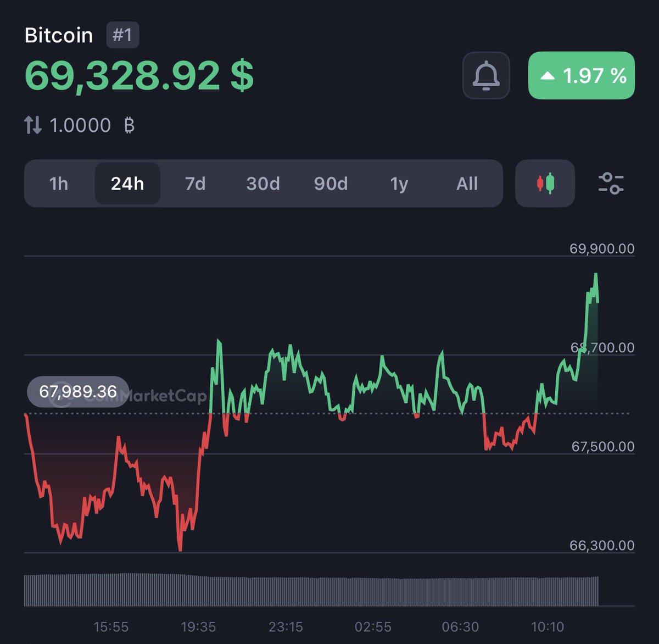Tap the #1 rank badge
The width and height of the screenshot is (659, 644).
(122, 35)
